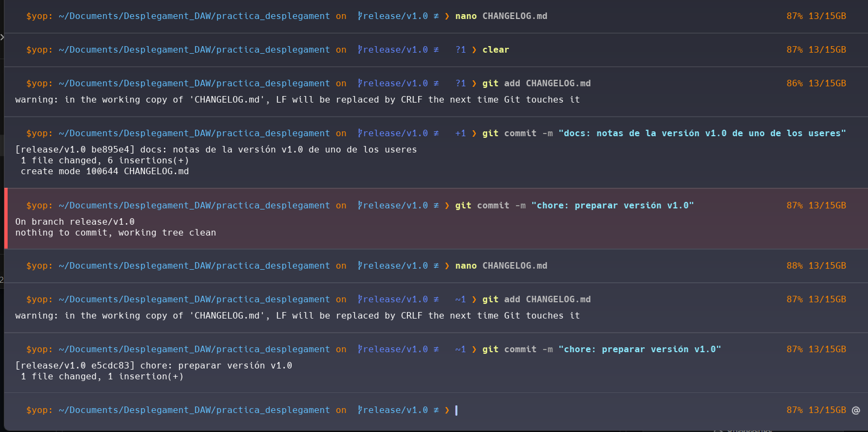
Task: Click the 88% 13/15GB memory indicator
Action: [816, 266]
